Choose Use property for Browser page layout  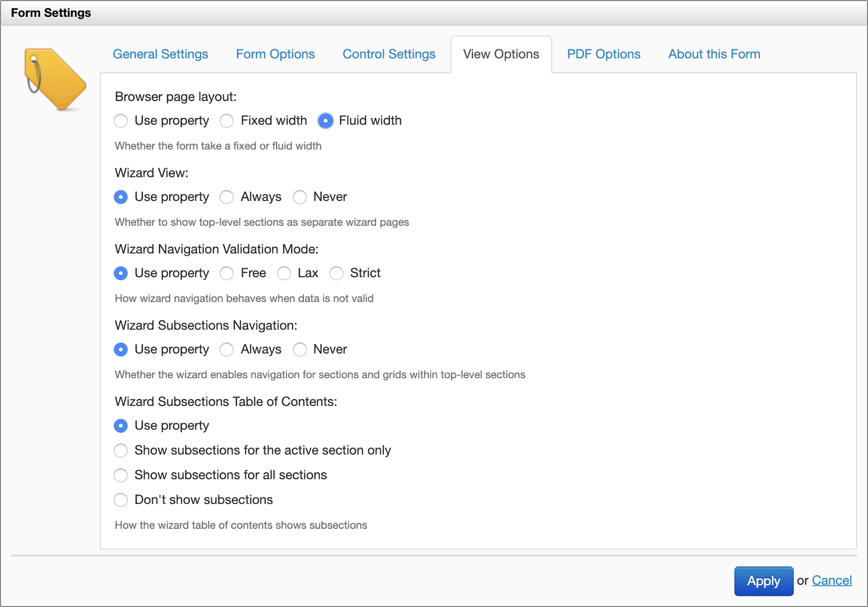pos(121,121)
